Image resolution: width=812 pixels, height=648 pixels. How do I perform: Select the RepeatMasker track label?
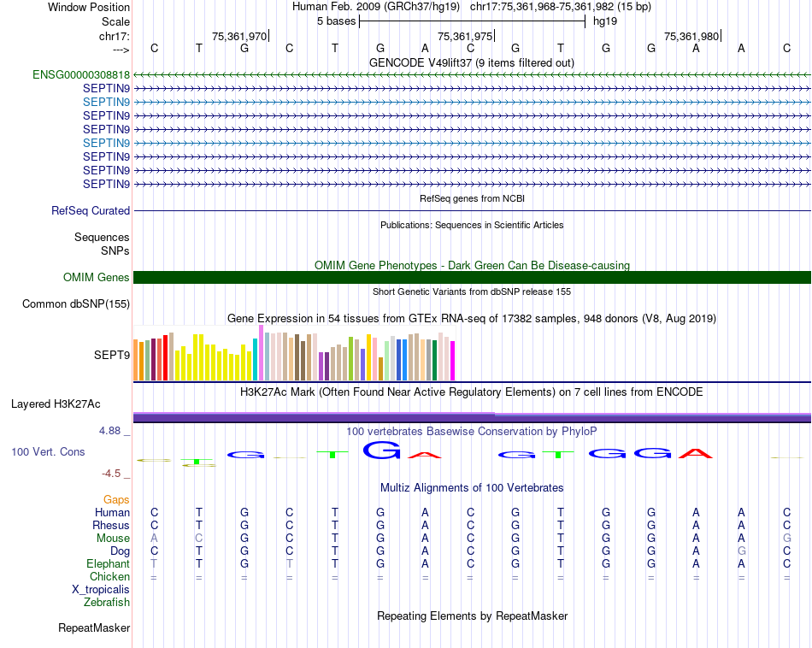[94, 627]
